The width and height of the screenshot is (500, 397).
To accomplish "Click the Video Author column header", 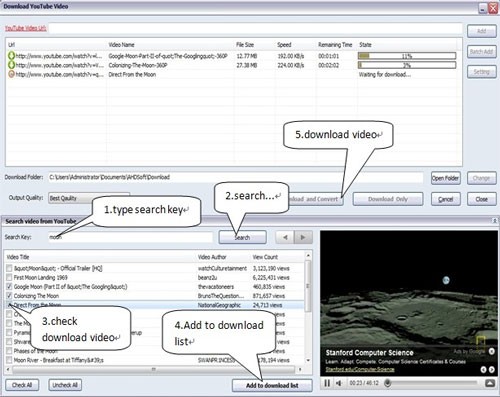I will (212, 257).
